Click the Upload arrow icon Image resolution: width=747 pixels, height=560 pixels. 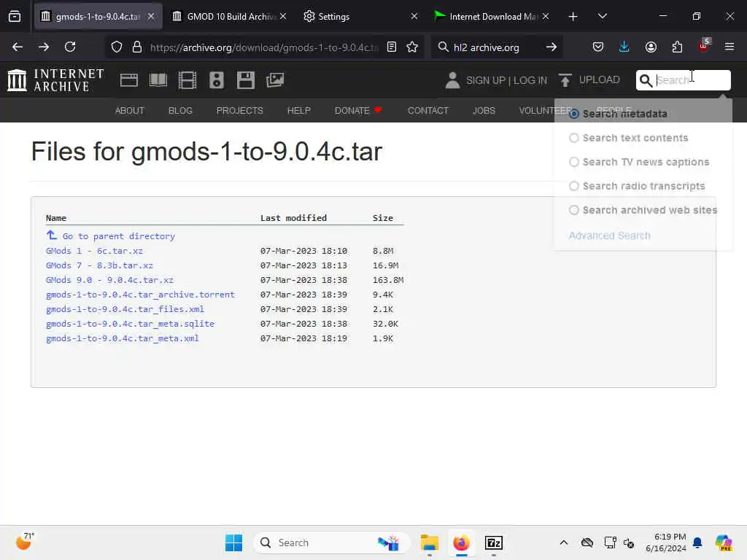565,80
